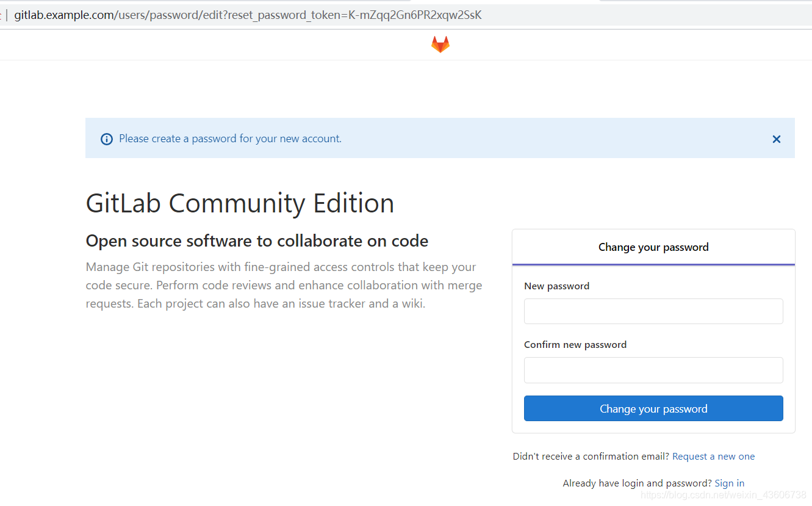Click the 'Confirm new password' label
Viewport: 812px width, 506px height.
(575, 345)
